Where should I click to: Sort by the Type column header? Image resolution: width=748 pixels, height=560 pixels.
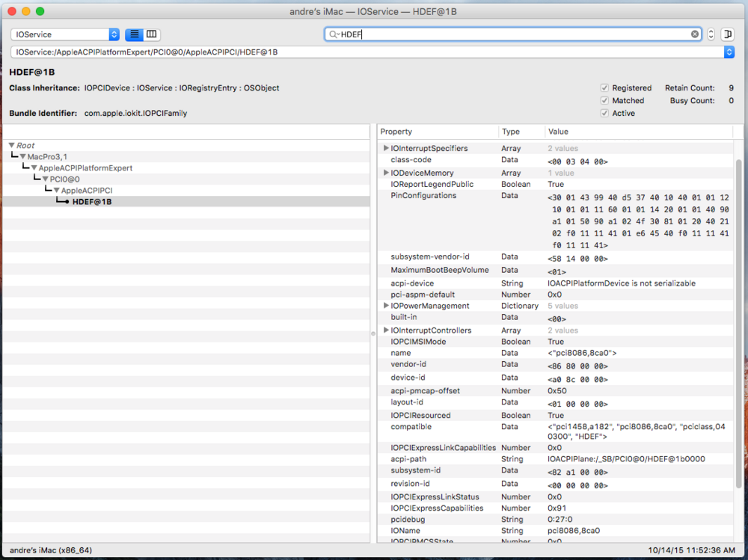[x=511, y=132]
